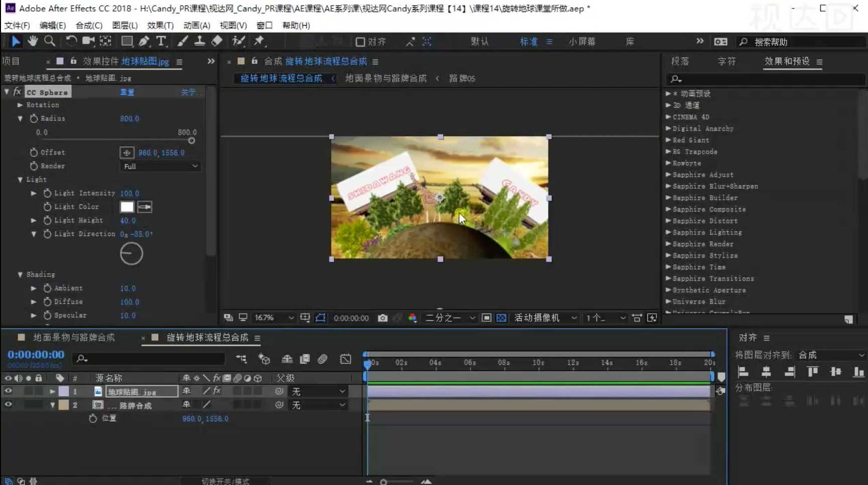Select the Zoom magnifier tool
Viewport: 868px width, 485px height.
[50, 41]
